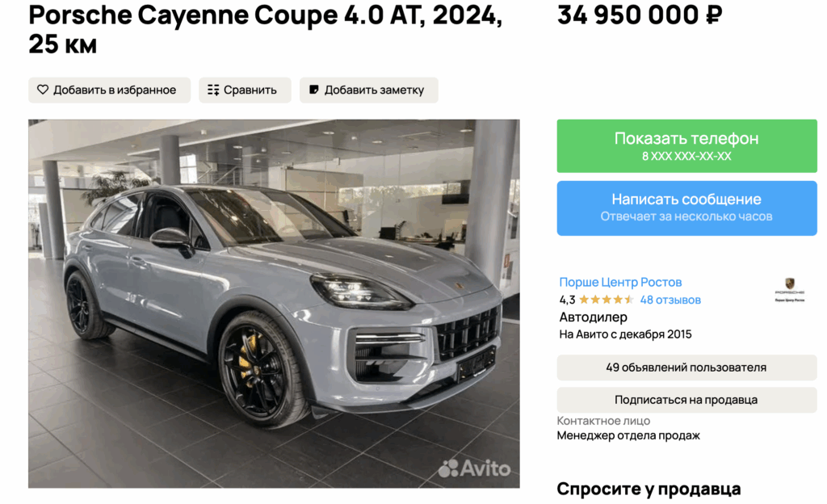Image resolution: width=827 pixels, height=504 pixels.
Task: Click the seller rating stars
Action: [x=606, y=300]
